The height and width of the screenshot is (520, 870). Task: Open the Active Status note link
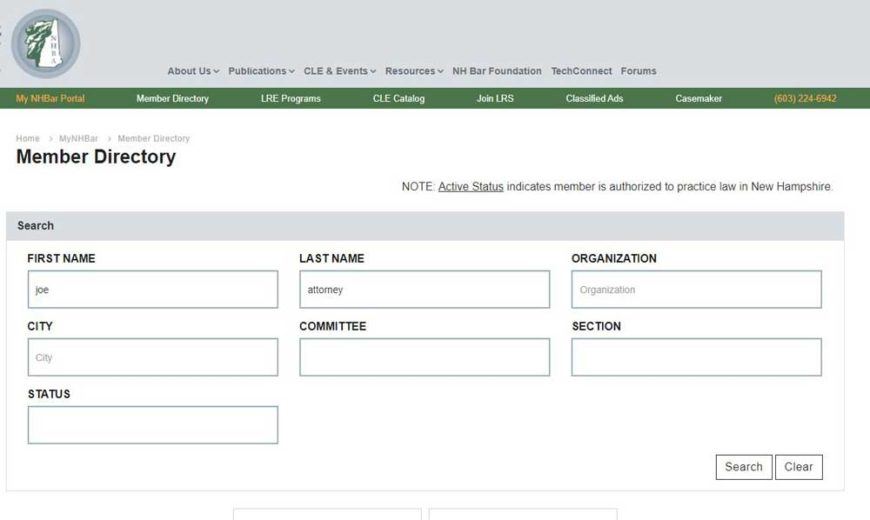click(470, 187)
